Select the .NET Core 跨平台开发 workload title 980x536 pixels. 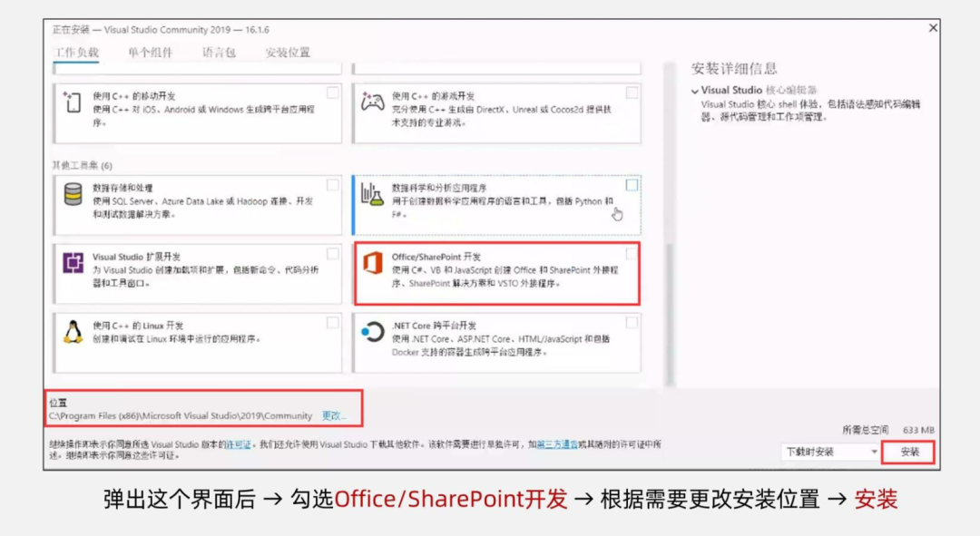tap(434, 326)
